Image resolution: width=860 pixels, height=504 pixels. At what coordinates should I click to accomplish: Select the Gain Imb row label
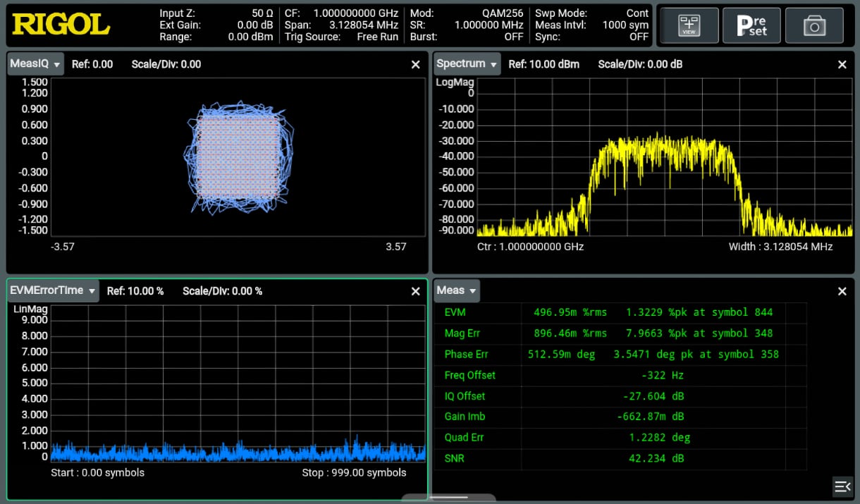click(x=465, y=417)
